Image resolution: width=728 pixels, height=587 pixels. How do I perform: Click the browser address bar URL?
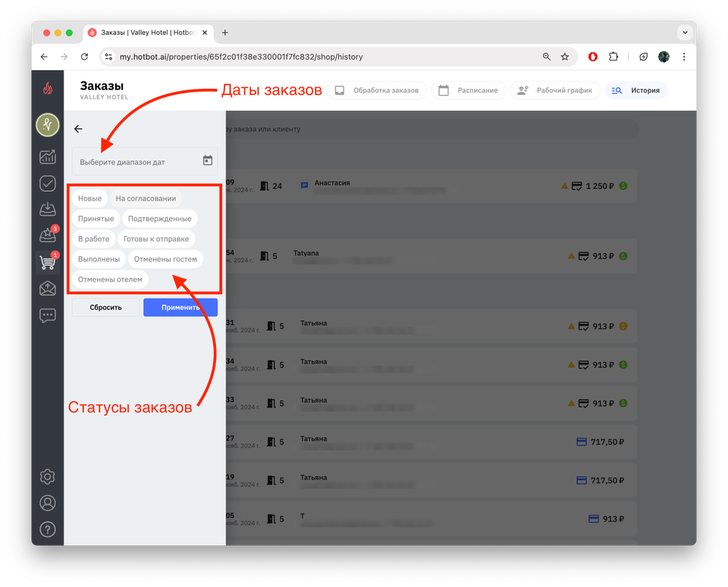[x=241, y=57]
